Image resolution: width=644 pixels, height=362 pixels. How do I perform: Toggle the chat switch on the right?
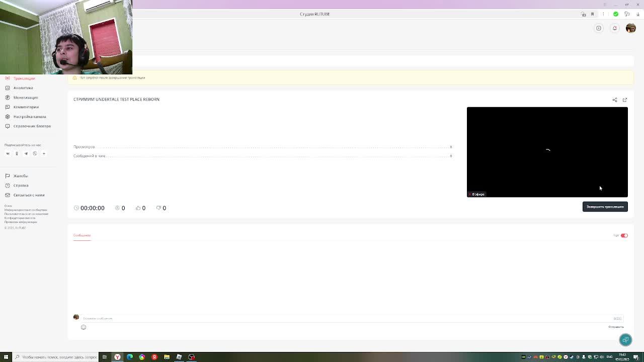click(x=624, y=235)
